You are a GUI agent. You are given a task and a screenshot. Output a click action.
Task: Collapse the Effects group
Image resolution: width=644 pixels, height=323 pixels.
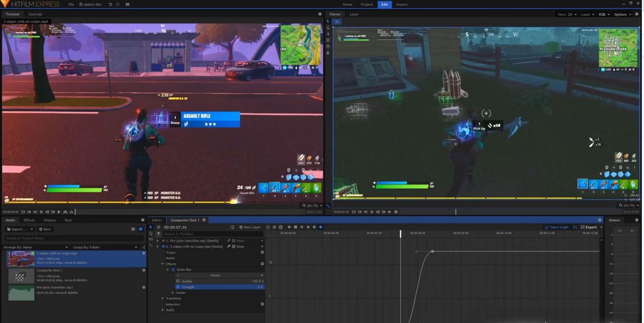(x=163, y=264)
